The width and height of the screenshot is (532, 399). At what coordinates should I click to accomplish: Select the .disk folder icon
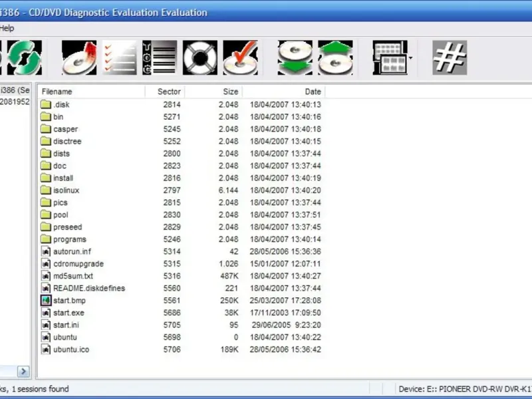click(x=46, y=104)
